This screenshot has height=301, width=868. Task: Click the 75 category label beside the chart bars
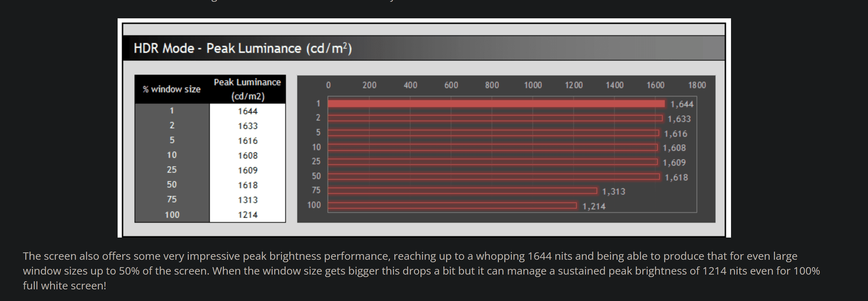[x=316, y=190]
